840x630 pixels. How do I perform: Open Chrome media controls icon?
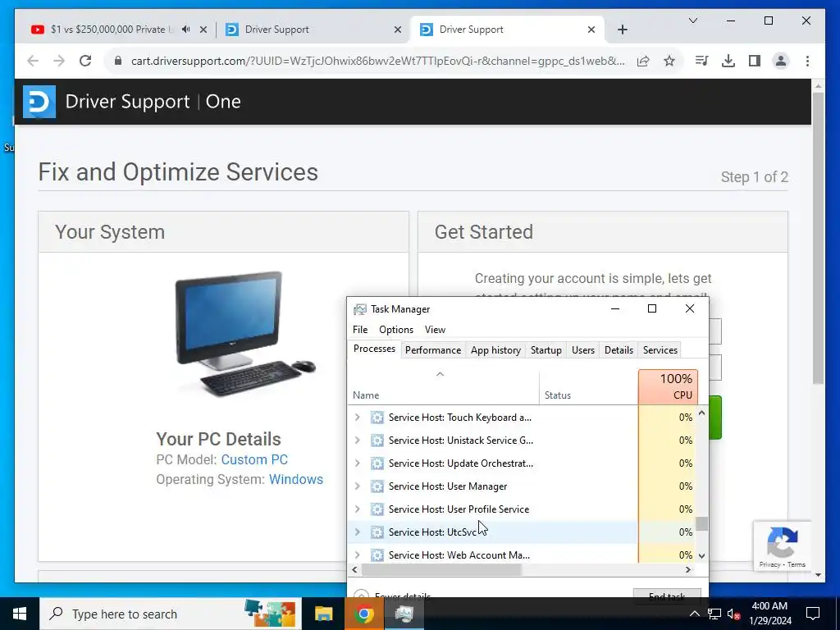pos(701,61)
